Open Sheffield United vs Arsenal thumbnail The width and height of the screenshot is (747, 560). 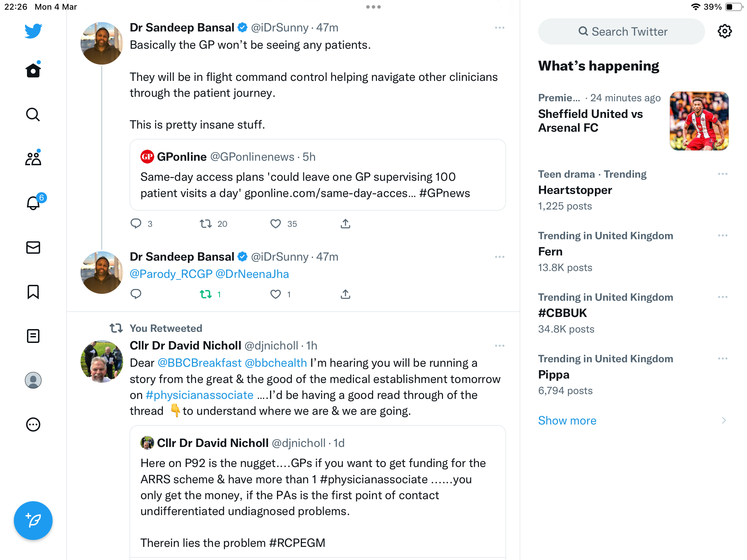(x=699, y=121)
